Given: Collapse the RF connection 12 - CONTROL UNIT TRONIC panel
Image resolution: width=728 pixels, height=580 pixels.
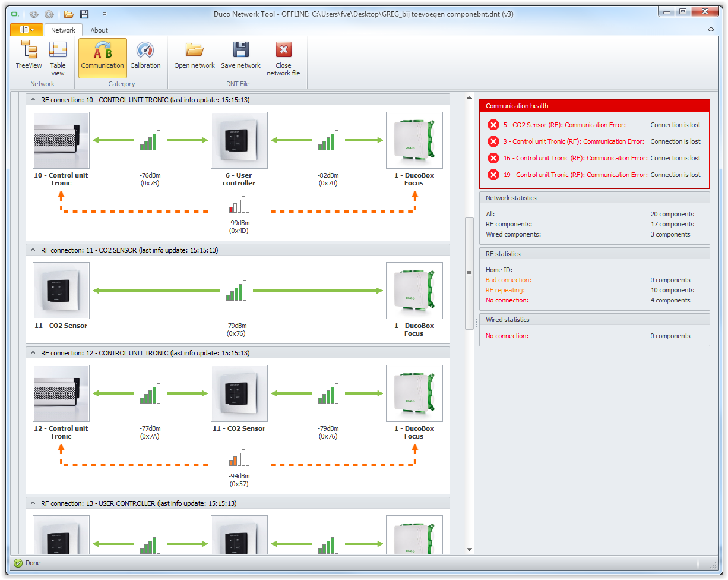Looking at the screenshot, I should (33, 353).
